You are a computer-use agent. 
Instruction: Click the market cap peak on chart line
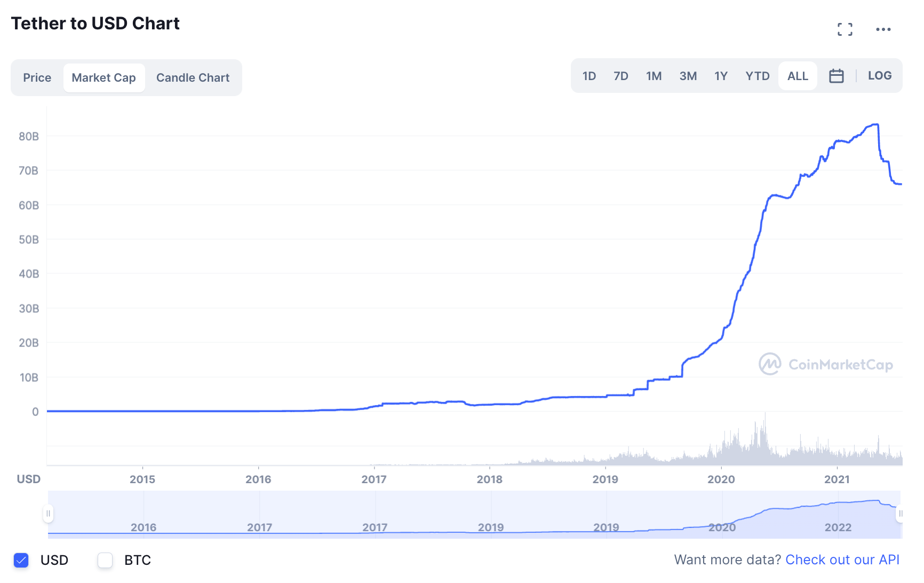(x=875, y=124)
